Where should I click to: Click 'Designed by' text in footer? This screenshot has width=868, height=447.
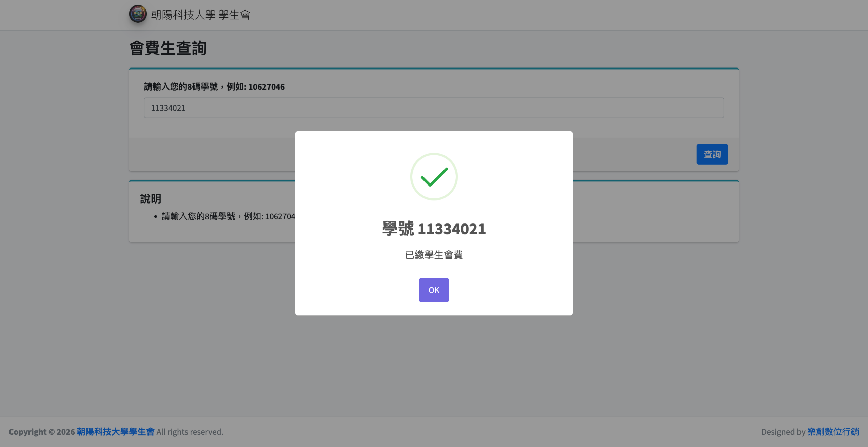783,432
